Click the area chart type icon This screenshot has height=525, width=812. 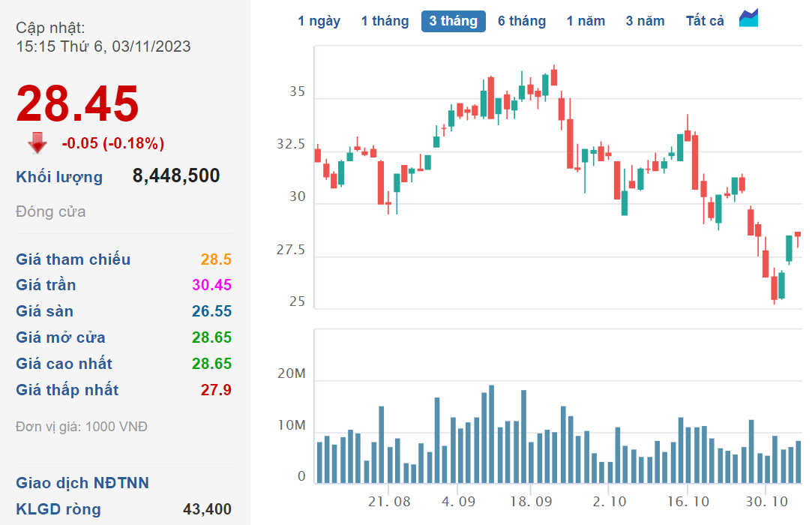click(748, 19)
